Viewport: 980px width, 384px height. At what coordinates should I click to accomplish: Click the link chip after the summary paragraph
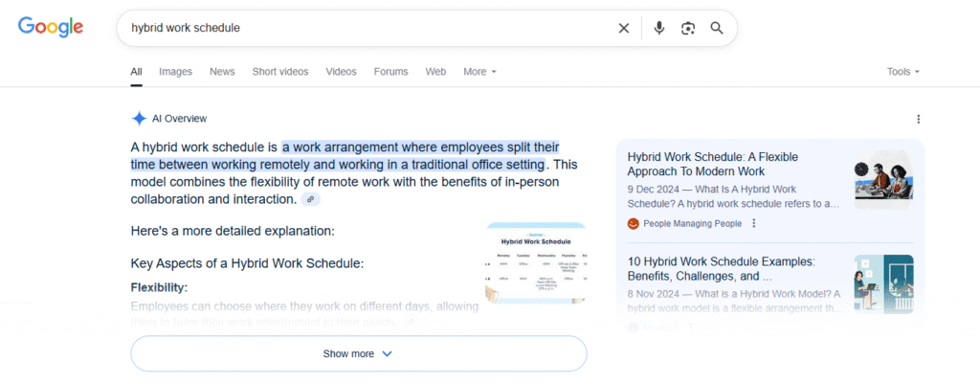click(x=310, y=199)
